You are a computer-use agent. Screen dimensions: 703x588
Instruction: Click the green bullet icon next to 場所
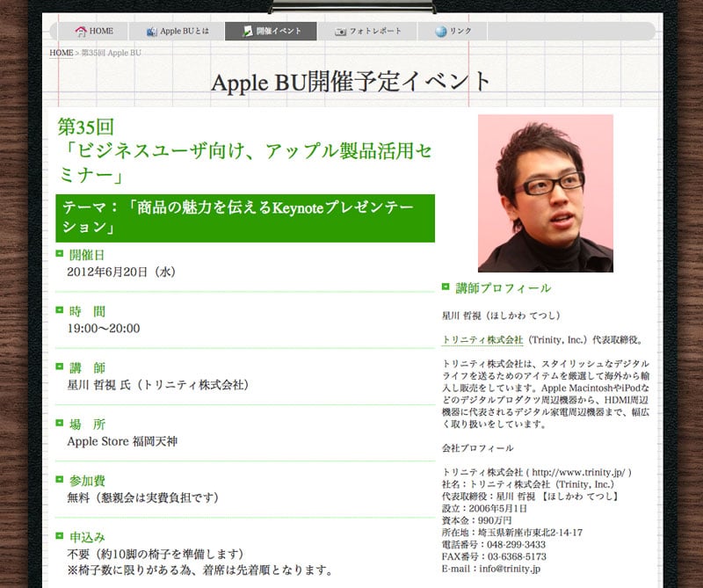60,423
